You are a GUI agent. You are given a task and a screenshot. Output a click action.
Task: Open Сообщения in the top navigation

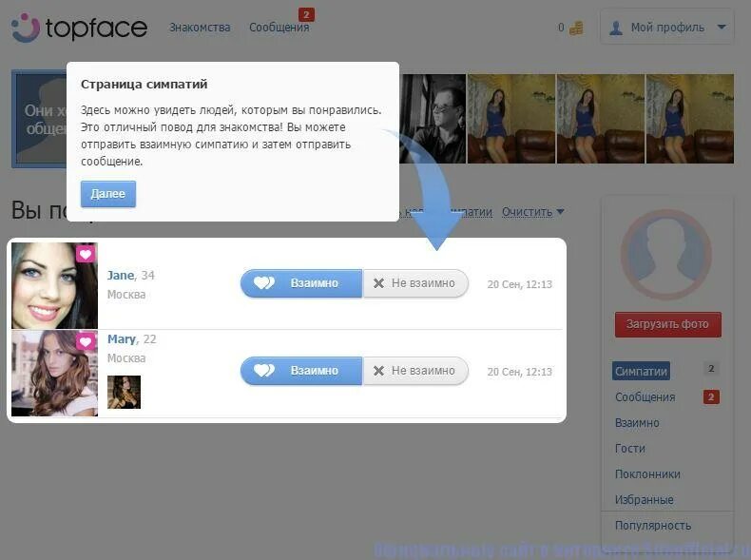click(279, 28)
